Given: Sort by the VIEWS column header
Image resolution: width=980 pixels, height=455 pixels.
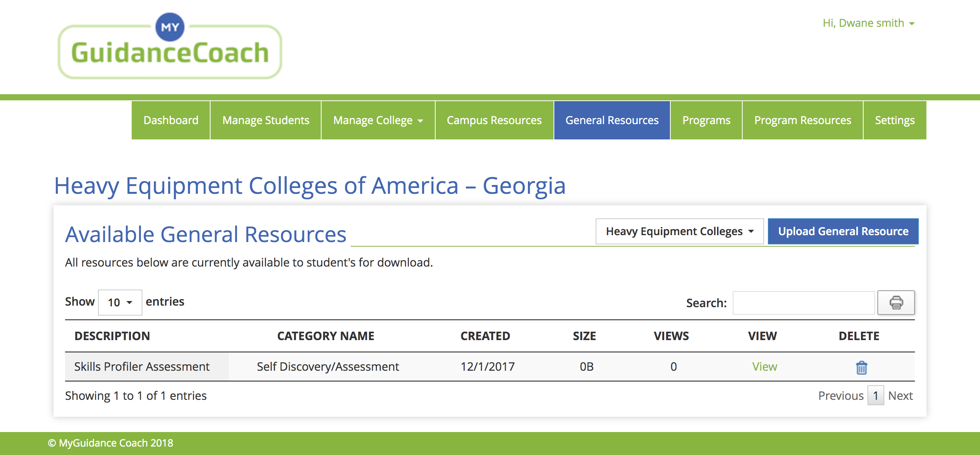Looking at the screenshot, I should point(671,336).
